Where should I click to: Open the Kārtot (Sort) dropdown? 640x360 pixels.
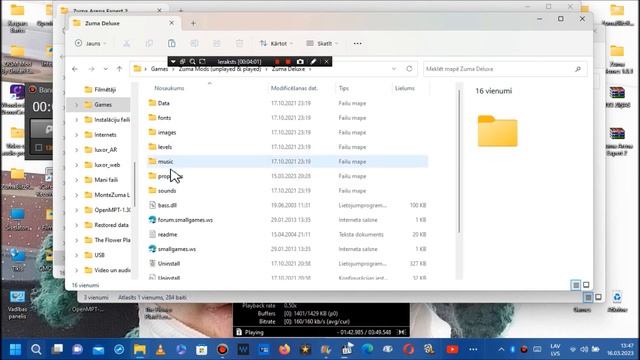click(277, 43)
